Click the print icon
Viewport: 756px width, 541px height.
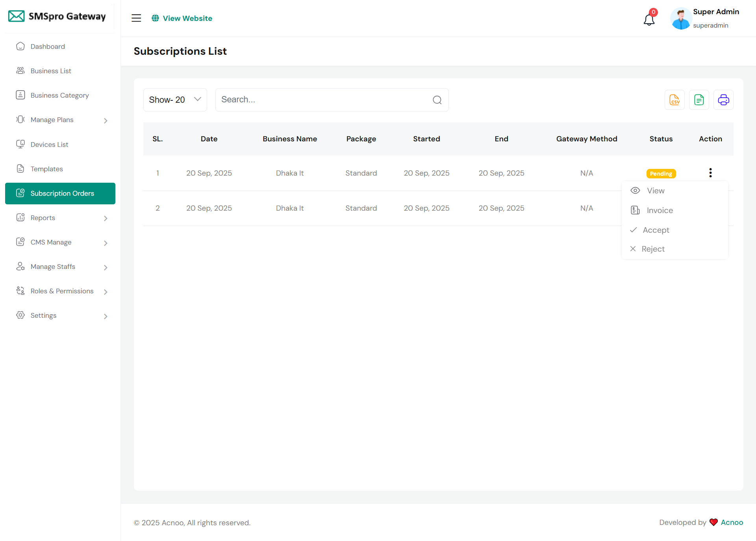pos(723,100)
